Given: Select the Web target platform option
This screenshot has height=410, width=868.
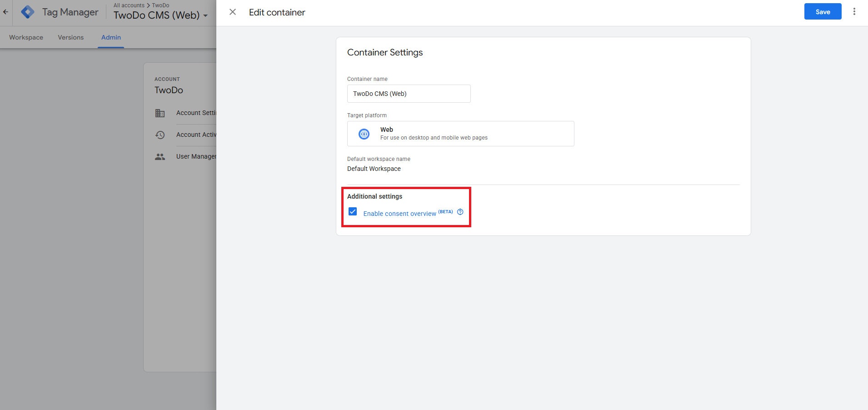Looking at the screenshot, I should coord(460,133).
